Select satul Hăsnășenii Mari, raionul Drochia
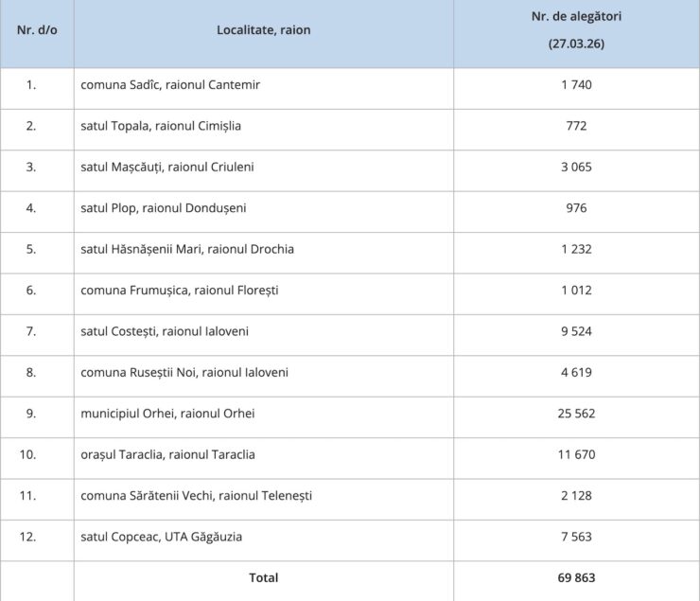Screen dimensions: 700x601 (187, 249)
